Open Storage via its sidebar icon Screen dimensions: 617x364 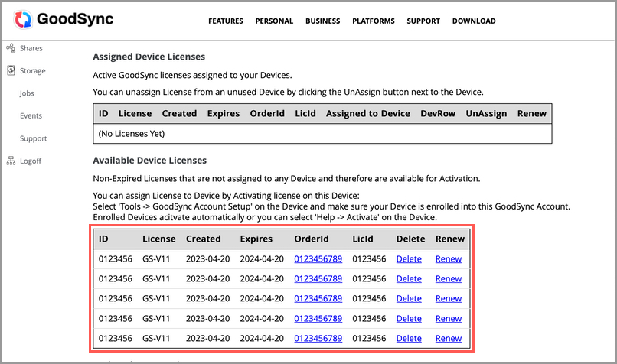click(11, 70)
